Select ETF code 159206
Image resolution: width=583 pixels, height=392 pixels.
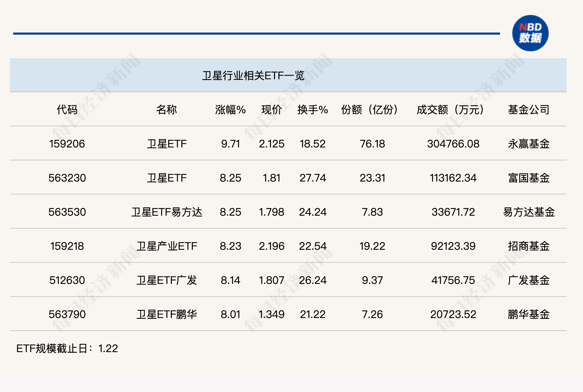pyautogui.click(x=67, y=144)
